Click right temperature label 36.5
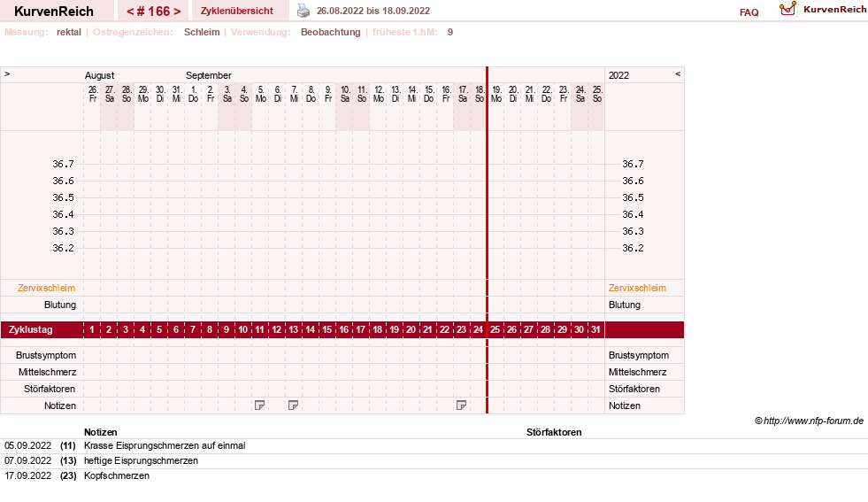This screenshot has width=868, height=502. click(x=633, y=197)
